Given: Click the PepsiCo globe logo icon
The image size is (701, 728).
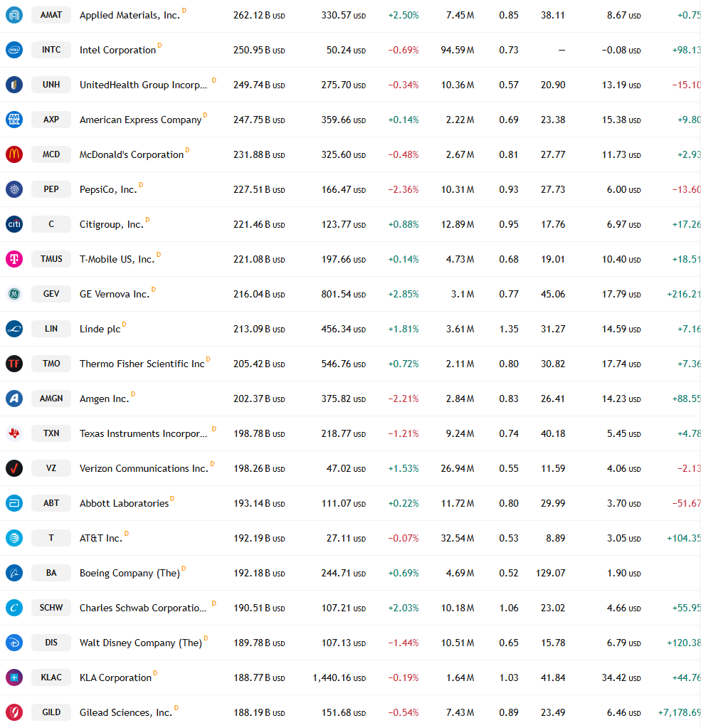Looking at the screenshot, I should [14, 189].
